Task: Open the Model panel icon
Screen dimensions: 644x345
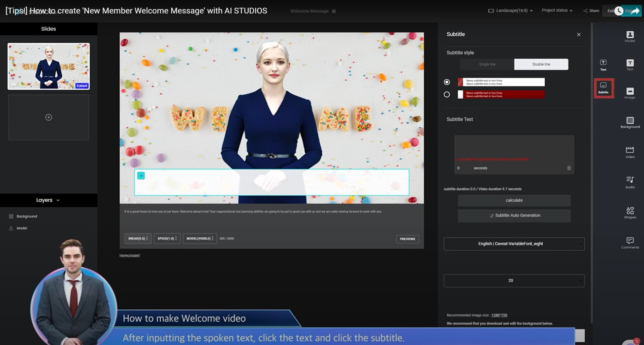Action: pyautogui.click(x=630, y=36)
